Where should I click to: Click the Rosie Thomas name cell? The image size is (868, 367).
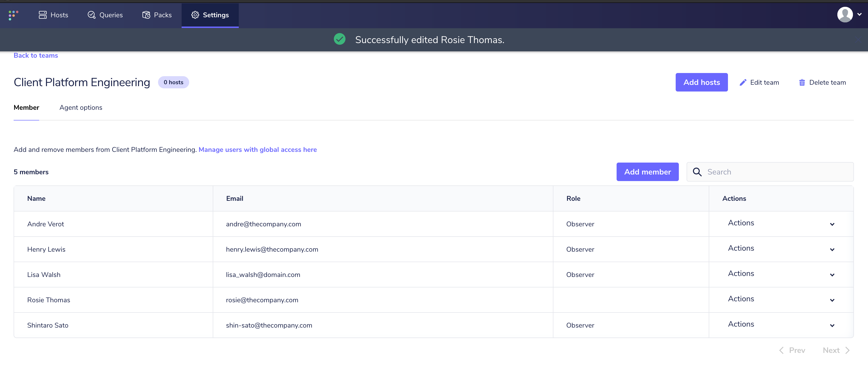(x=114, y=300)
